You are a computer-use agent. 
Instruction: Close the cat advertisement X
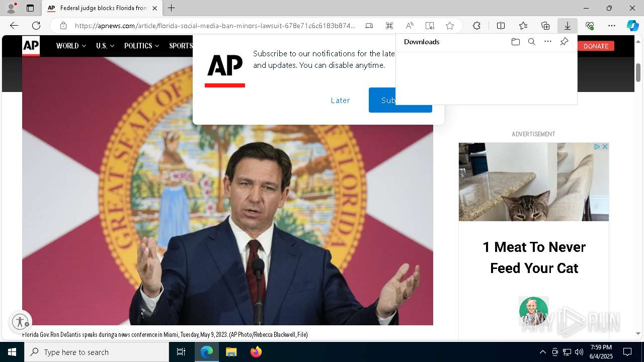(605, 146)
